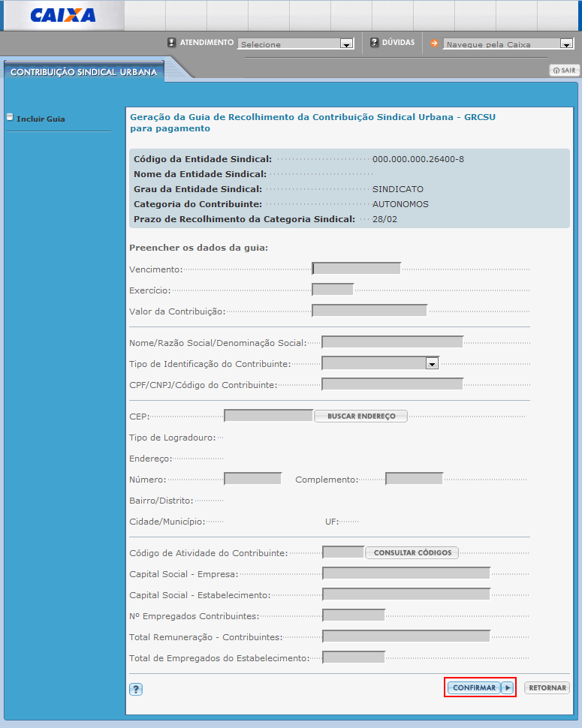Click the CAIXA logo
This screenshot has width=582, height=728.
62,15
